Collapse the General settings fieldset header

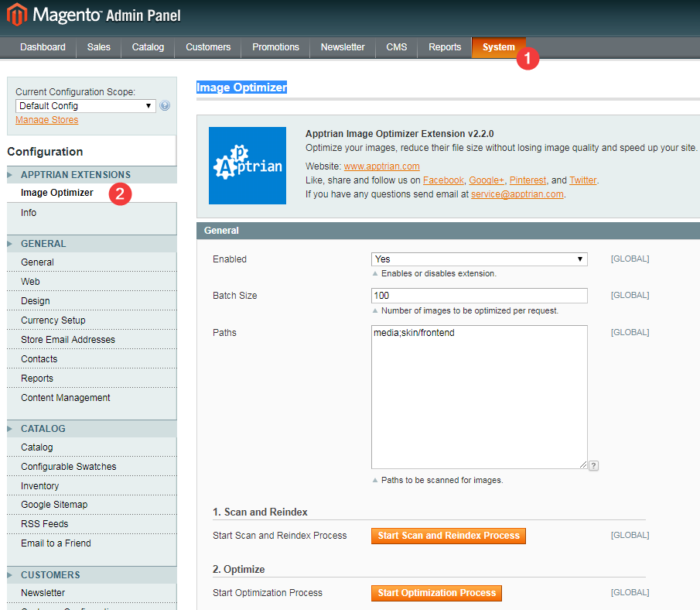click(448, 231)
